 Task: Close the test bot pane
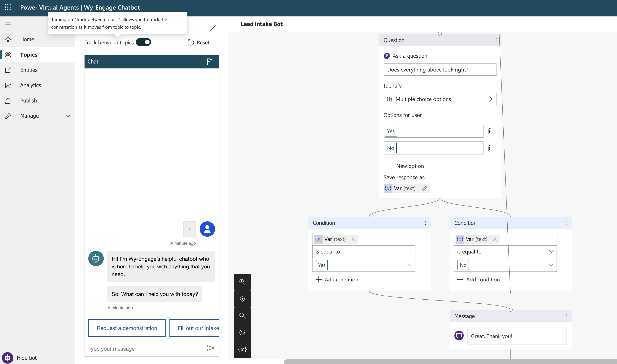tap(212, 28)
